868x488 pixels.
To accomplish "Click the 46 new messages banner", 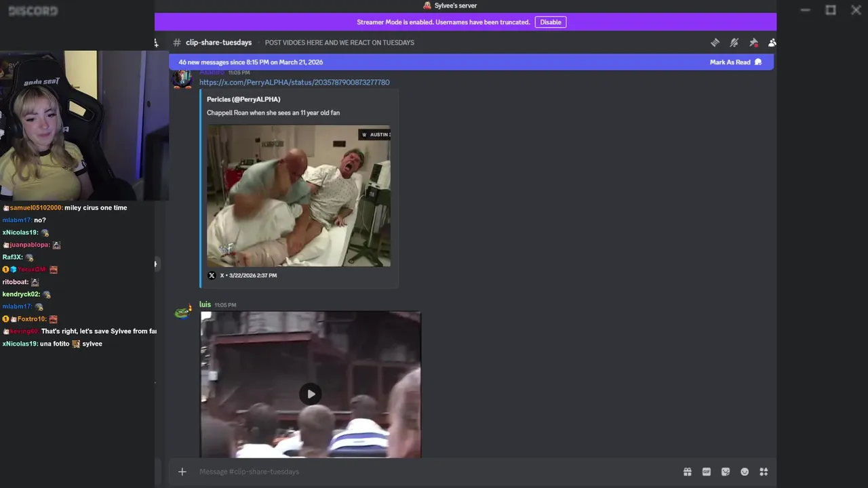I will point(471,62).
